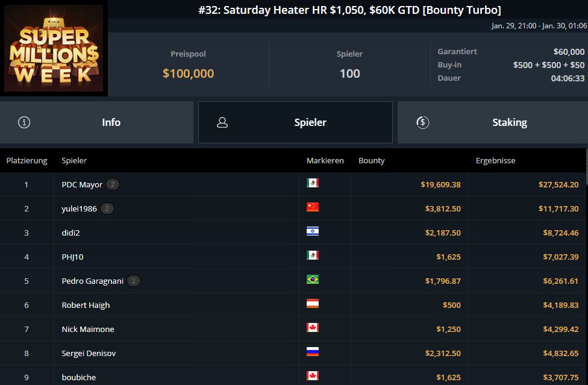This screenshot has height=385, width=588.
Task: Click the info circle icon
Action: click(x=24, y=122)
